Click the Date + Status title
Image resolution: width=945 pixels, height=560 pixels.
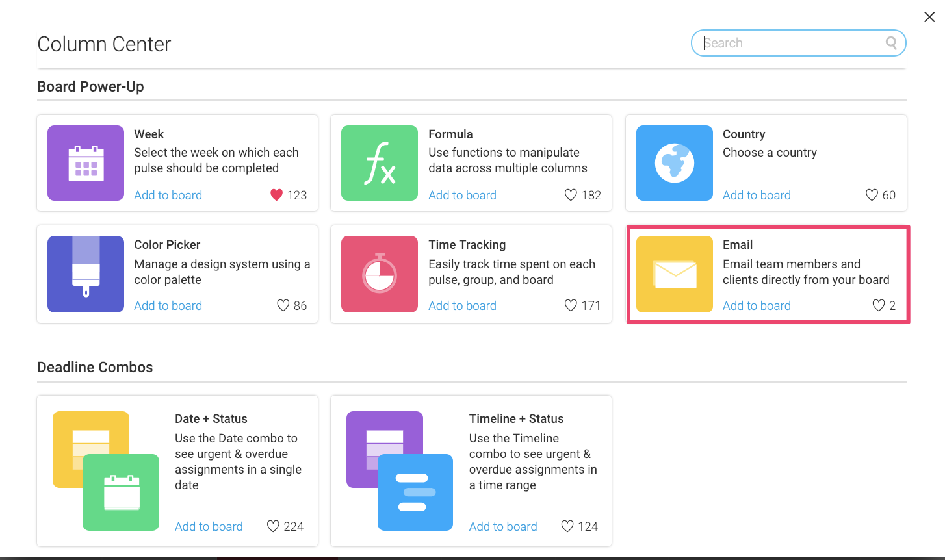tap(211, 418)
